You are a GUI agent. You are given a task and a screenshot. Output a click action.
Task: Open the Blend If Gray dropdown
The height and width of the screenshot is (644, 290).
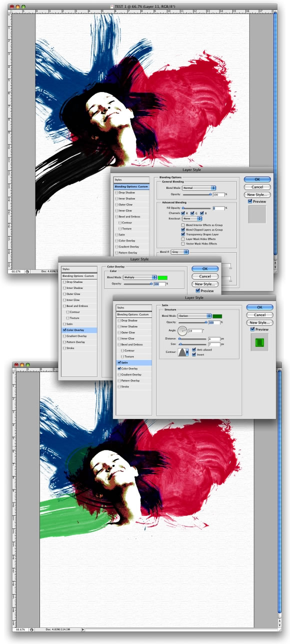[x=179, y=252]
